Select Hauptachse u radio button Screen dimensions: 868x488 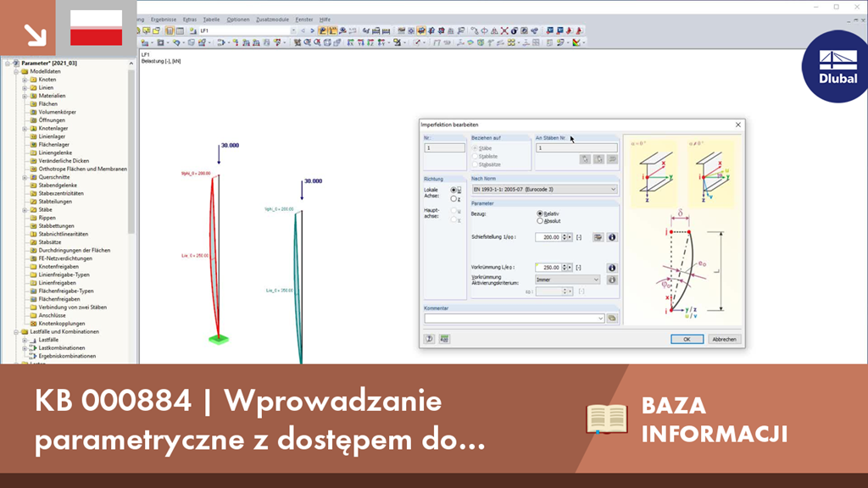(x=453, y=211)
